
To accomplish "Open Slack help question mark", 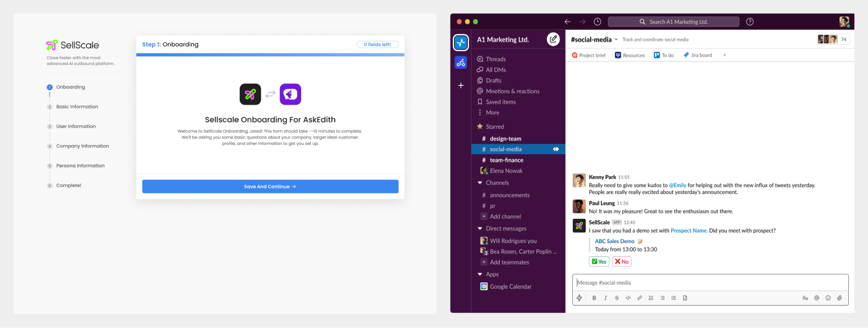I will coord(750,21).
